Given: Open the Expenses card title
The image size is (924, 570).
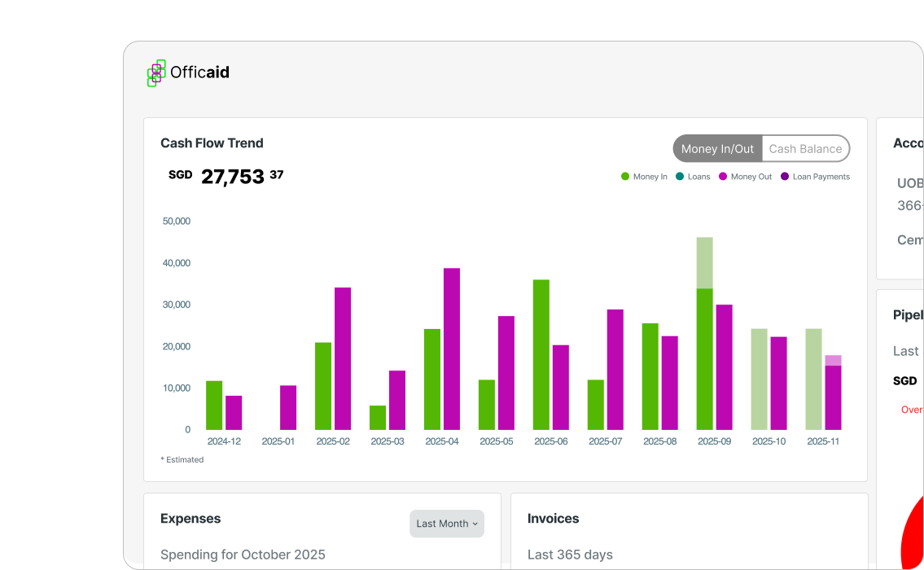Looking at the screenshot, I should click(x=190, y=519).
